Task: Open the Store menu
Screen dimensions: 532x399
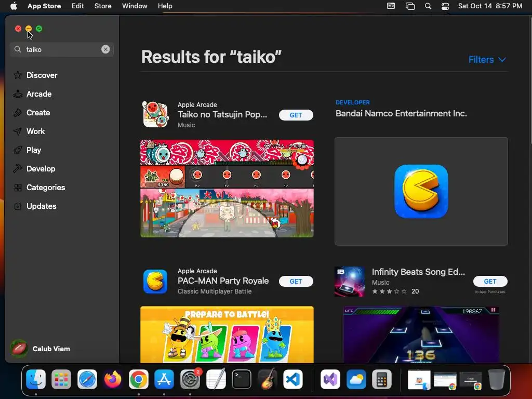Action: [103, 6]
